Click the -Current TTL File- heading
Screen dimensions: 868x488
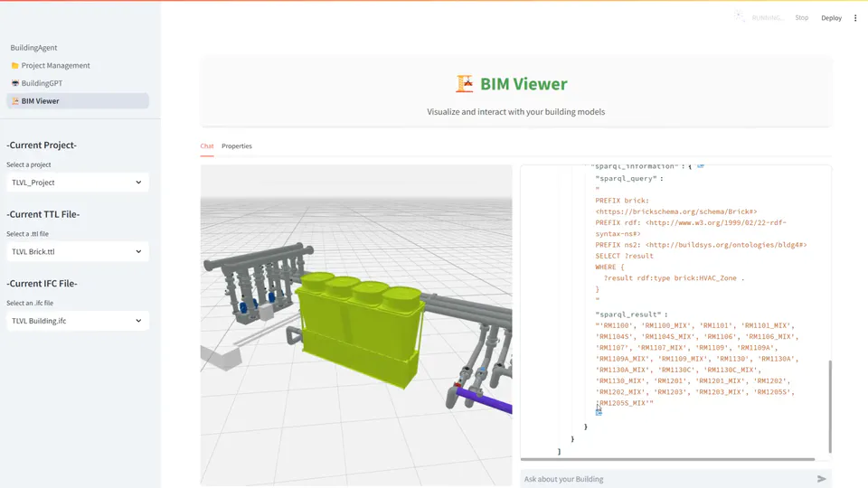pyautogui.click(x=43, y=214)
